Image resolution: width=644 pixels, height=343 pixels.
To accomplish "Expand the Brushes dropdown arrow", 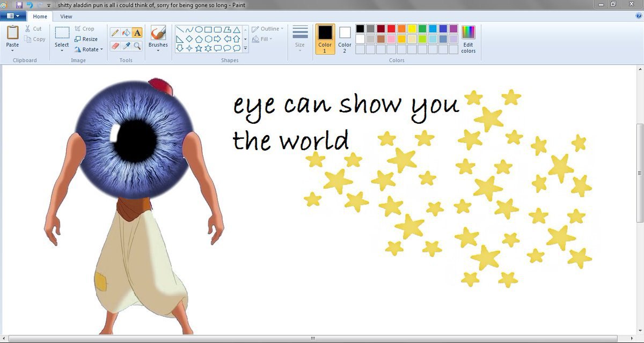I will (158, 51).
